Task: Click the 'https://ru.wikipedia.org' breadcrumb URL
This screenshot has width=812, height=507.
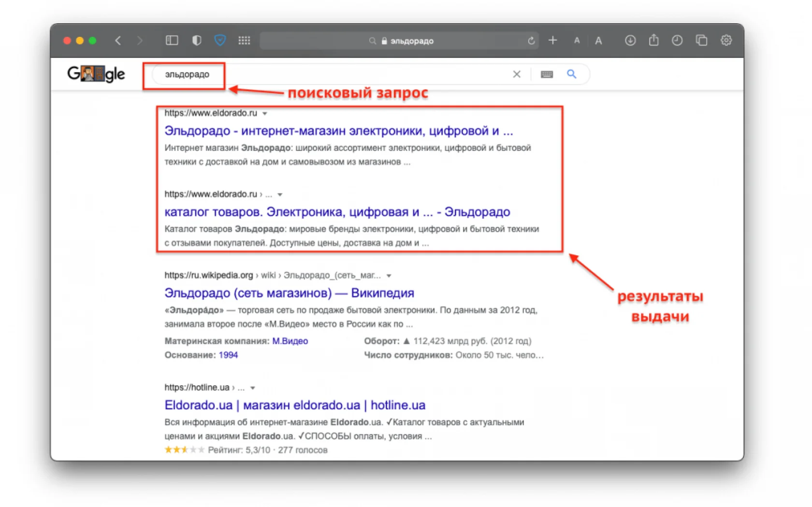Action: [209, 275]
